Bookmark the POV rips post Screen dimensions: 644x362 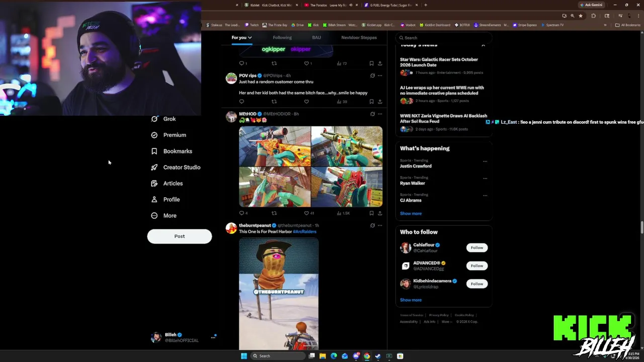point(371,102)
